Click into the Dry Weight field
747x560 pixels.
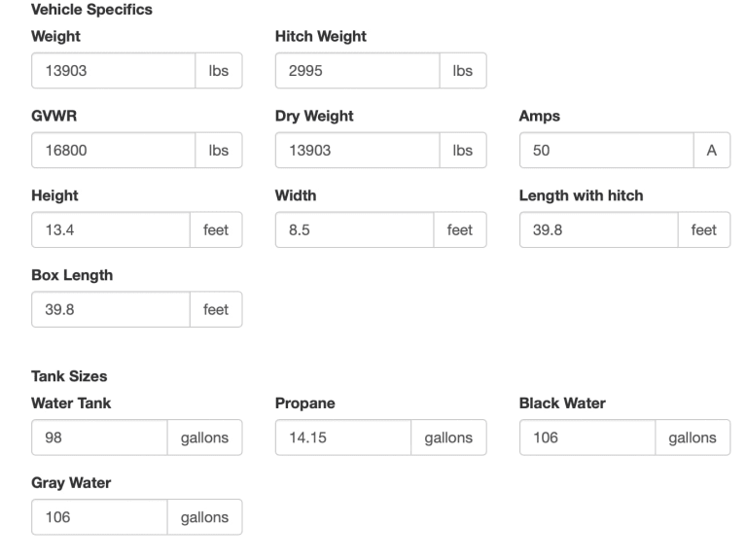[358, 151]
